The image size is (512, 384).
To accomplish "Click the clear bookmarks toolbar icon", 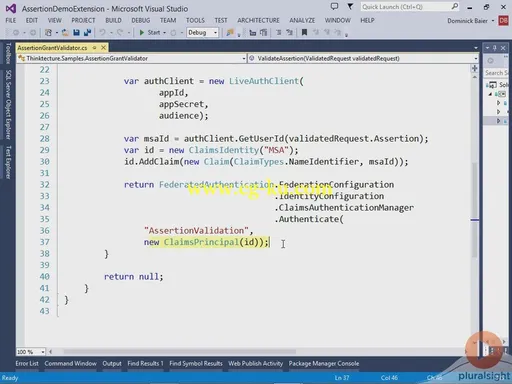I will coord(338,33).
